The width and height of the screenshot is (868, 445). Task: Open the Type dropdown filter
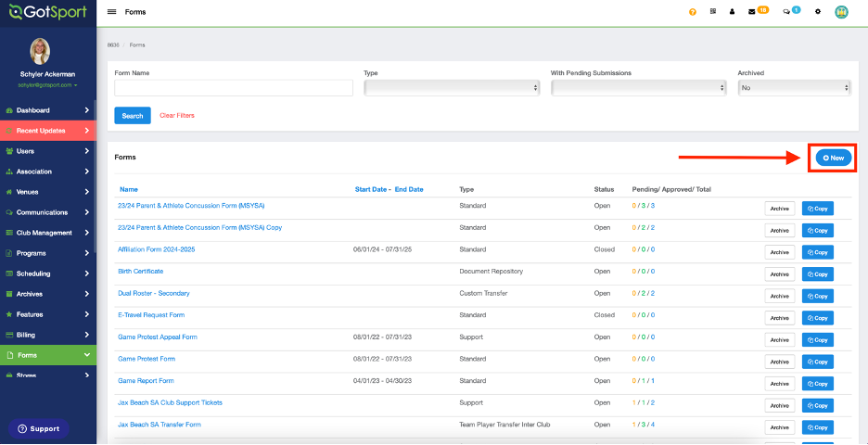452,87
